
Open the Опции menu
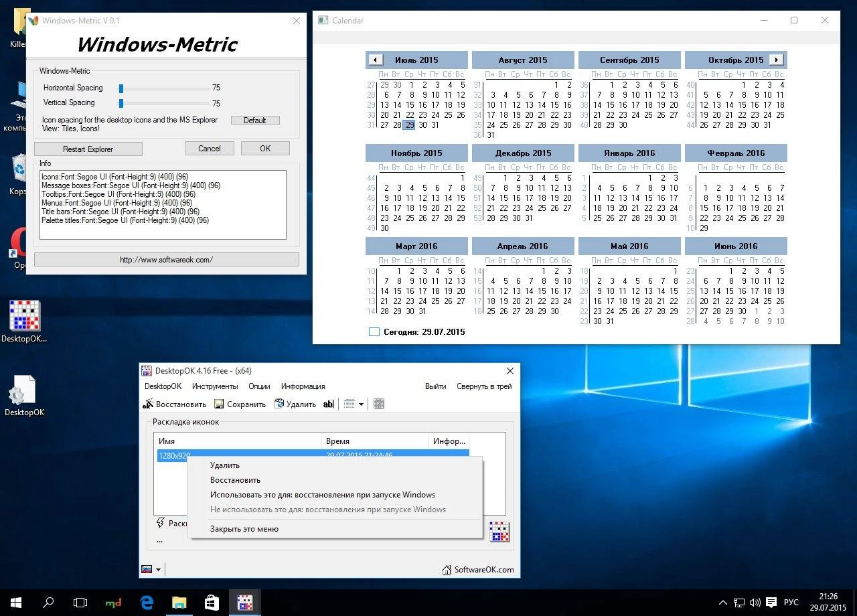[x=259, y=386]
